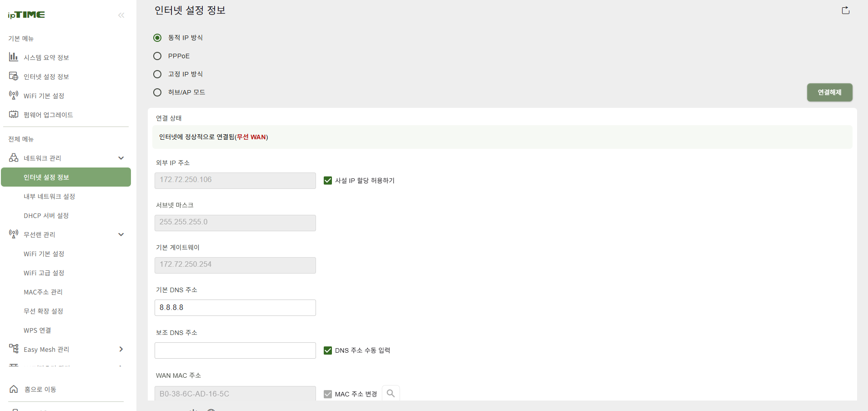
Task: Open WPS 연결 submenu
Action: pos(37,330)
